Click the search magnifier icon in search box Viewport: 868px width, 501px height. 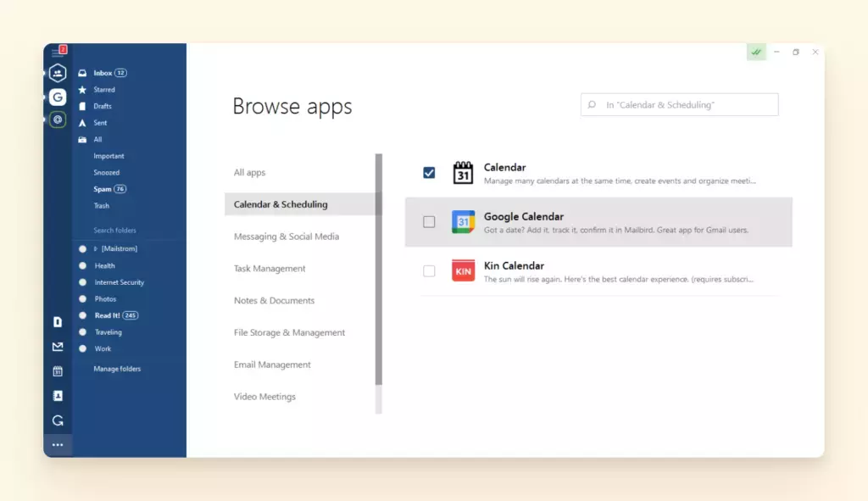point(592,104)
